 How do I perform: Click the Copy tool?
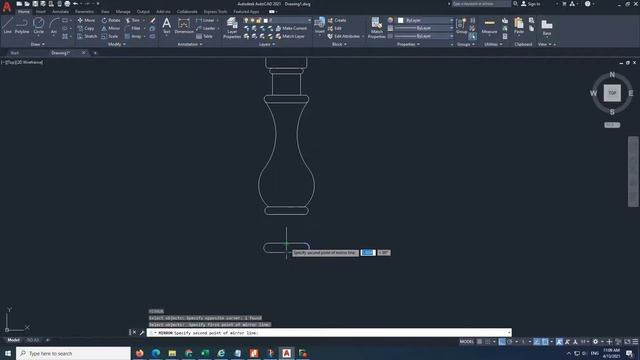coord(86,28)
